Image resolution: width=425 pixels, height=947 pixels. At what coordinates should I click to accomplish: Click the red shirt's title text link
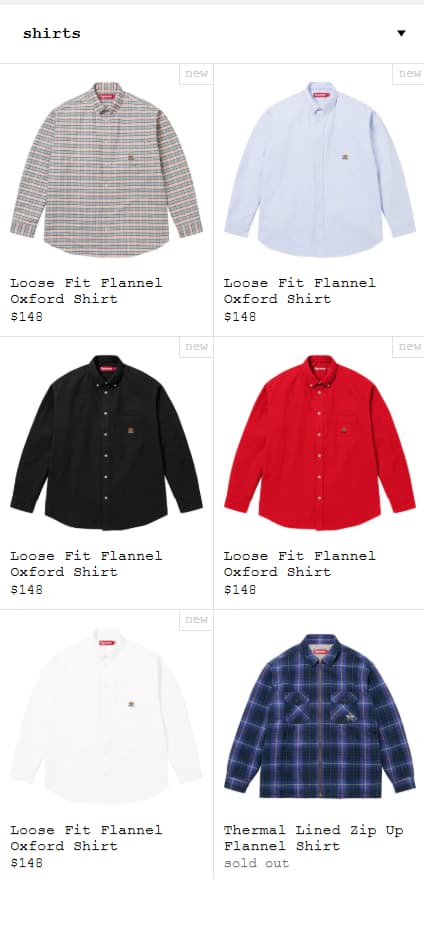pyautogui.click(x=299, y=563)
